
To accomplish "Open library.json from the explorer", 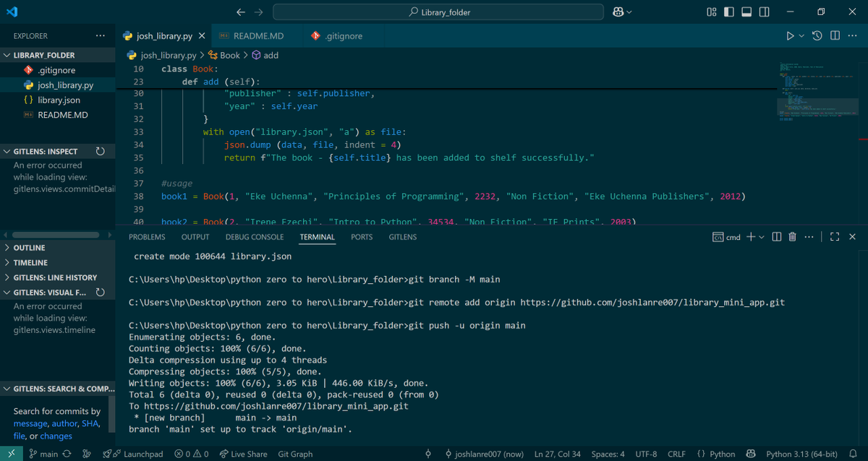I will [58, 100].
